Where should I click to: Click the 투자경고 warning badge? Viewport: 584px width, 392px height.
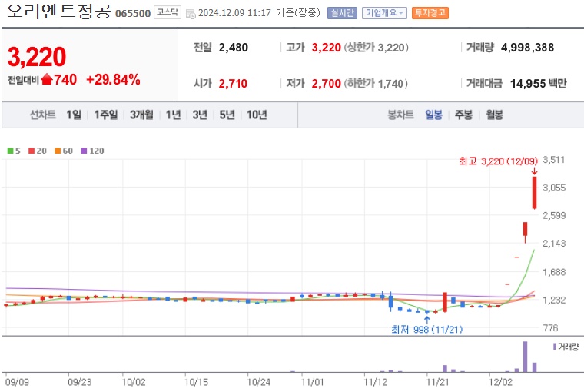tap(430, 13)
